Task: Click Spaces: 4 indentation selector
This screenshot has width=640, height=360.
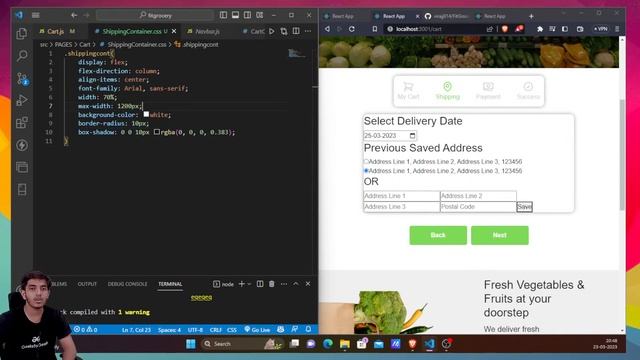Action: (169, 330)
